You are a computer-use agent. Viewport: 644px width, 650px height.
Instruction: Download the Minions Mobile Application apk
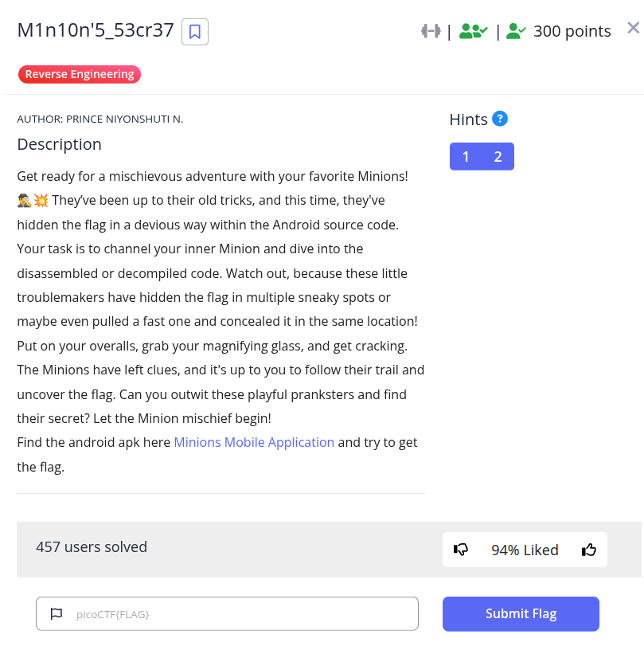tap(254, 442)
